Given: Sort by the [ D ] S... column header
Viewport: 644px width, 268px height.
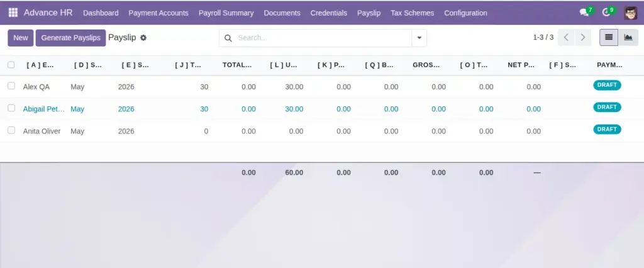Looking at the screenshot, I should [88, 65].
